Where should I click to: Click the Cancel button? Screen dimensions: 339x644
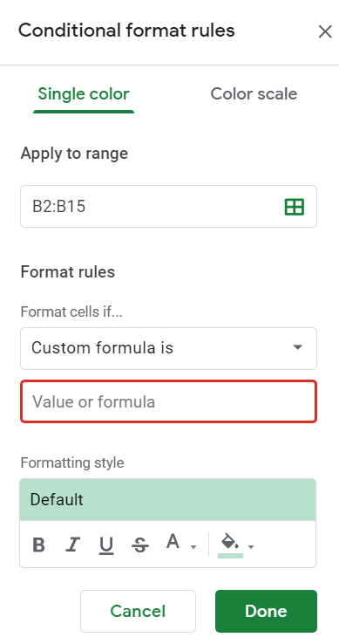tap(138, 611)
